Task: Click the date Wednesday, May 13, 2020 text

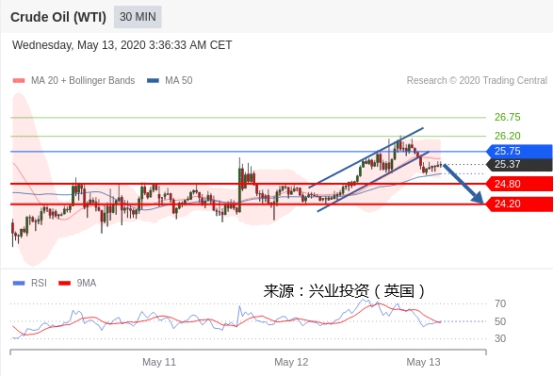Action: point(122,45)
